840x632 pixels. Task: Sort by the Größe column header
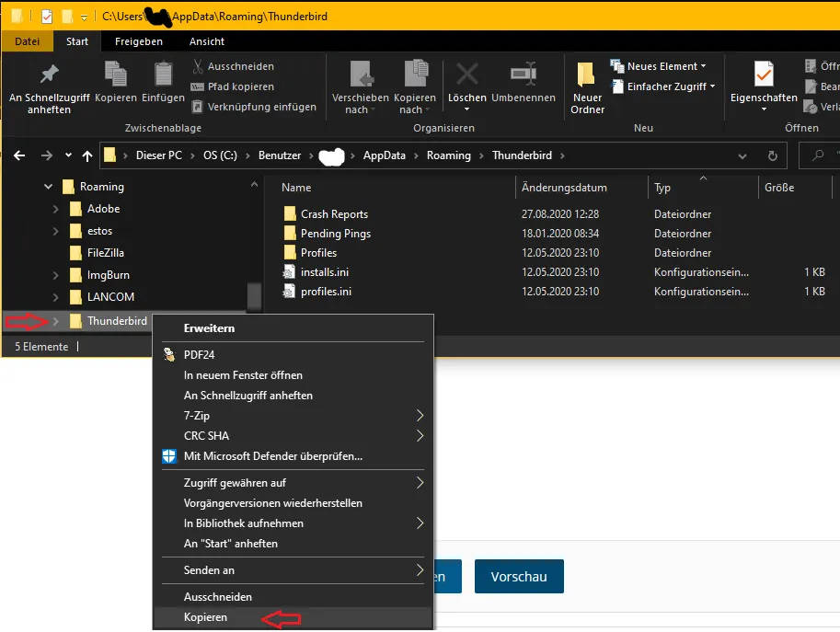[x=779, y=188]
